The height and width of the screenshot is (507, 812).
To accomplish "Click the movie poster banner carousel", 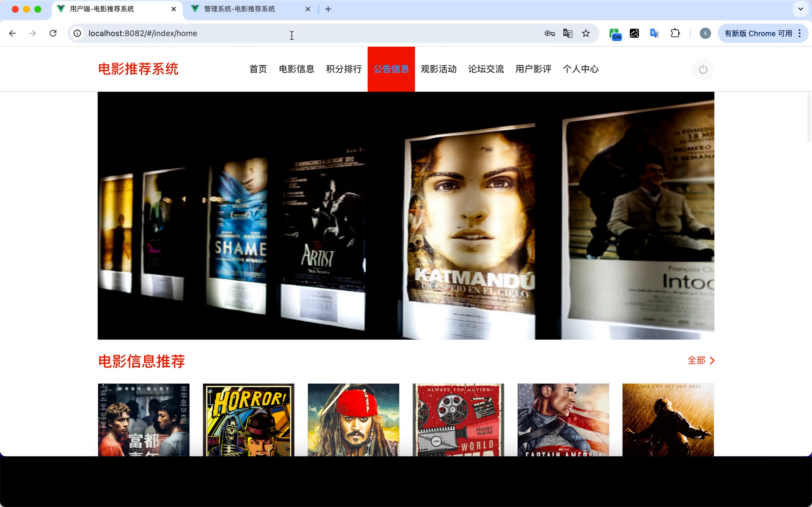I will pos(406,216).
